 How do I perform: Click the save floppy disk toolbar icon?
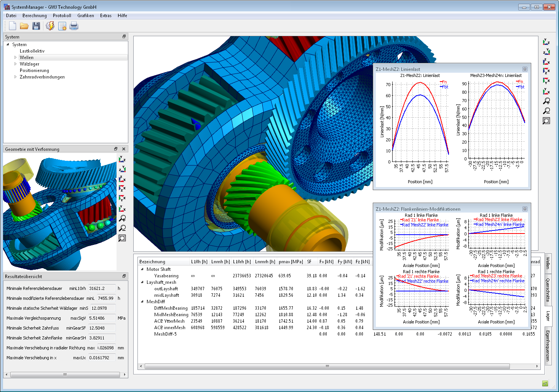[x=36, y=26]
